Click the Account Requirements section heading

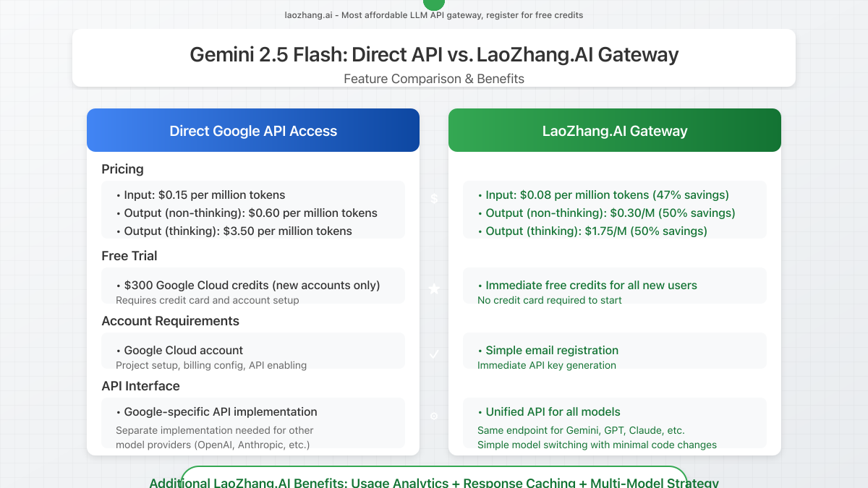[x=170, y=321]
